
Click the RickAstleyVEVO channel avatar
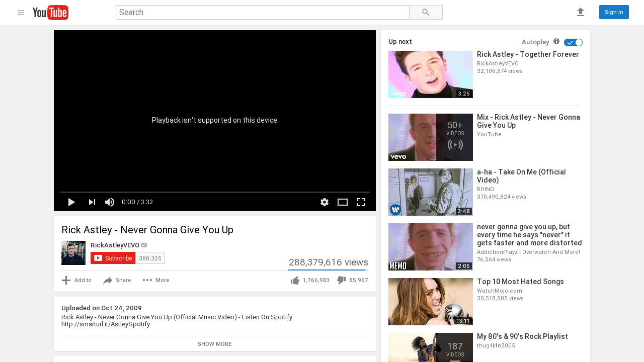point(73,253)
